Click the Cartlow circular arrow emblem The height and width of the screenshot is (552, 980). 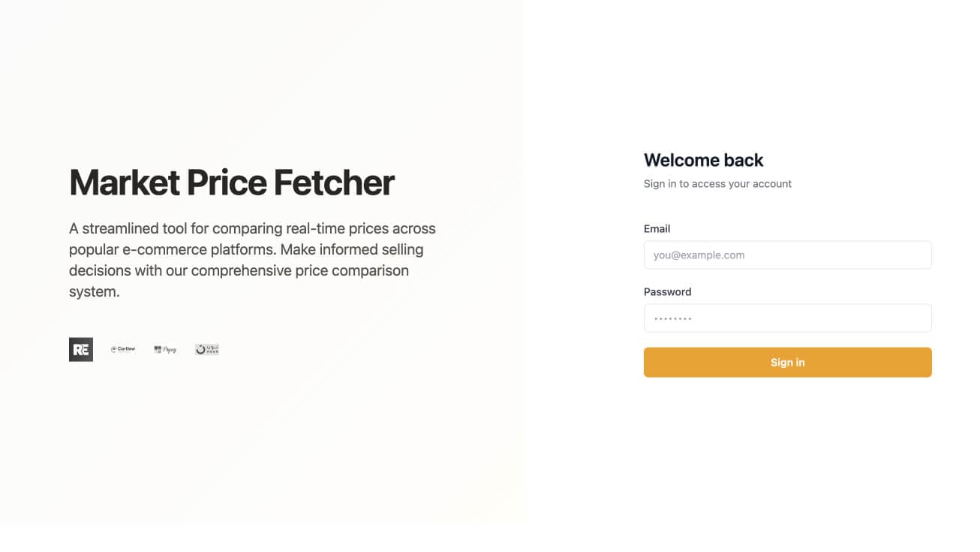coord(113,349)
